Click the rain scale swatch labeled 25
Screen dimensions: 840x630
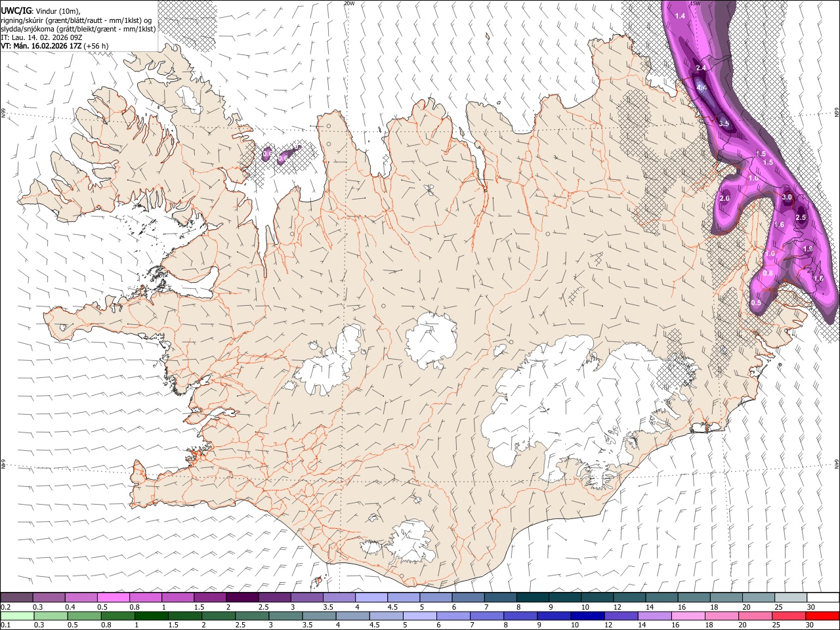tap(789, 616)
